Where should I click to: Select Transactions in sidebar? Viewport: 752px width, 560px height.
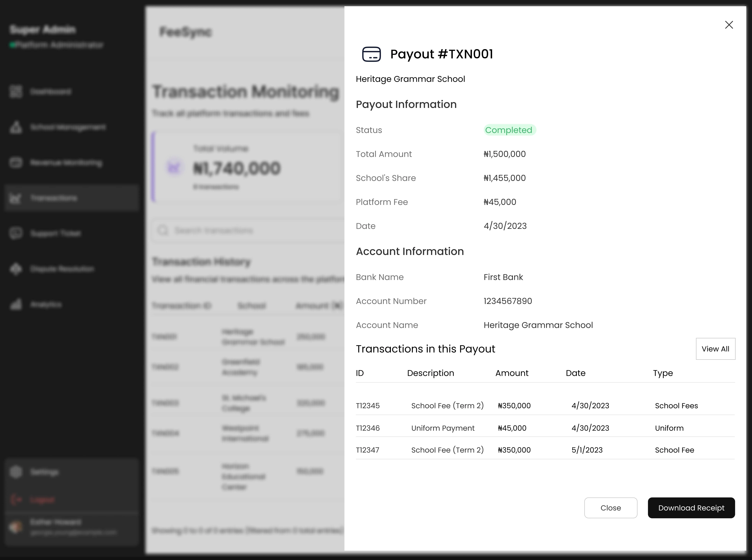pos(72,198)
